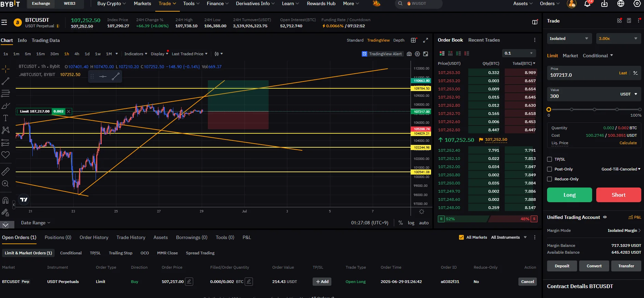This screenshot has height=298, width=644.
Task: Enable the Reduce-Only checkbox
Action: [x=549, y=179]
